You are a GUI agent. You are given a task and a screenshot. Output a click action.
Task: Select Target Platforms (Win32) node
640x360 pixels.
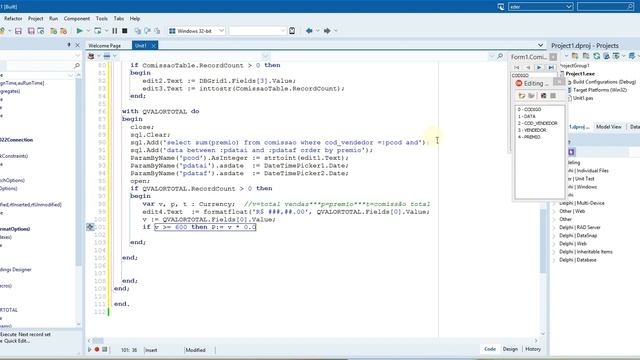point(600,90)
